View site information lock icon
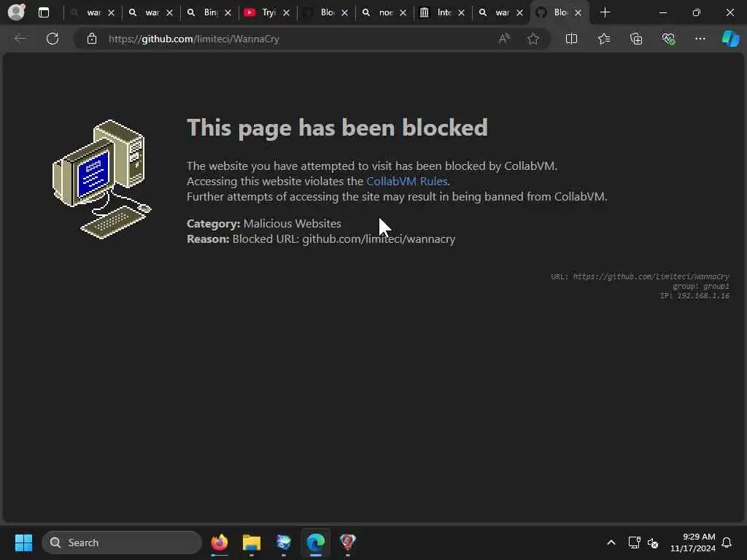The height and width of the screenshot is (560, 747). 91,39
